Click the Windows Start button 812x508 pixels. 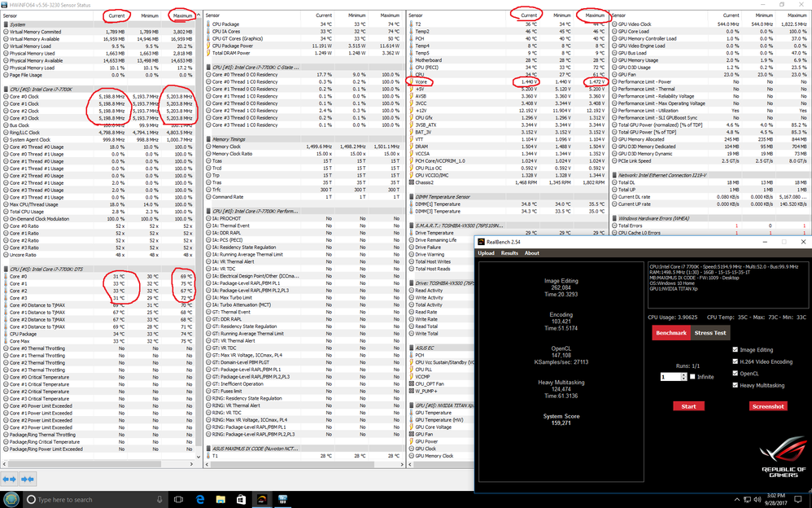pos(9,499)
